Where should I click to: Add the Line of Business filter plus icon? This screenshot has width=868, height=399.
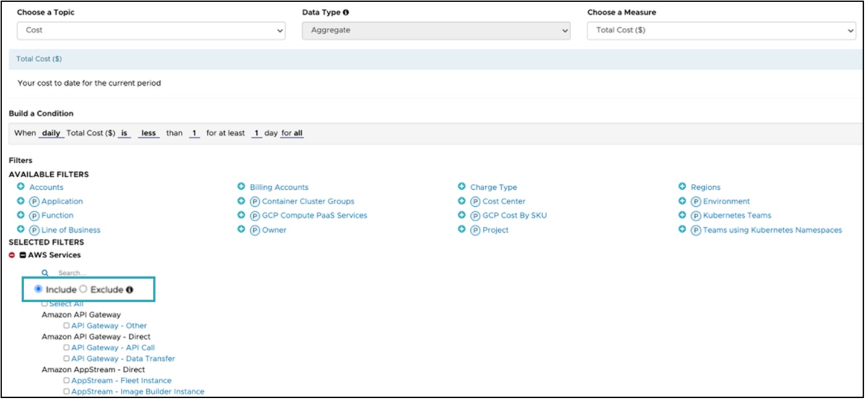(x=21, y=229)
